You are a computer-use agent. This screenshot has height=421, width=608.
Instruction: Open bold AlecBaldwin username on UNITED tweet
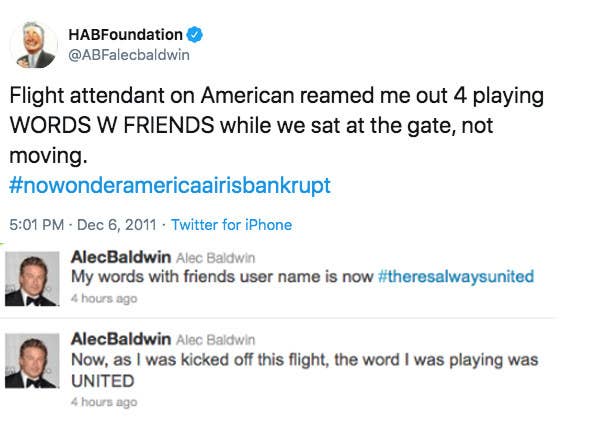121,339
